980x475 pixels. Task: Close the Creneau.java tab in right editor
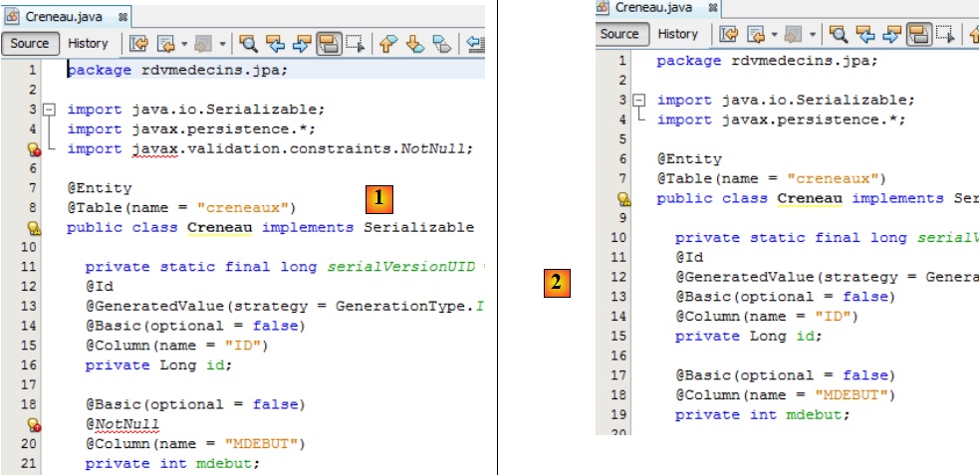(711, 8)
